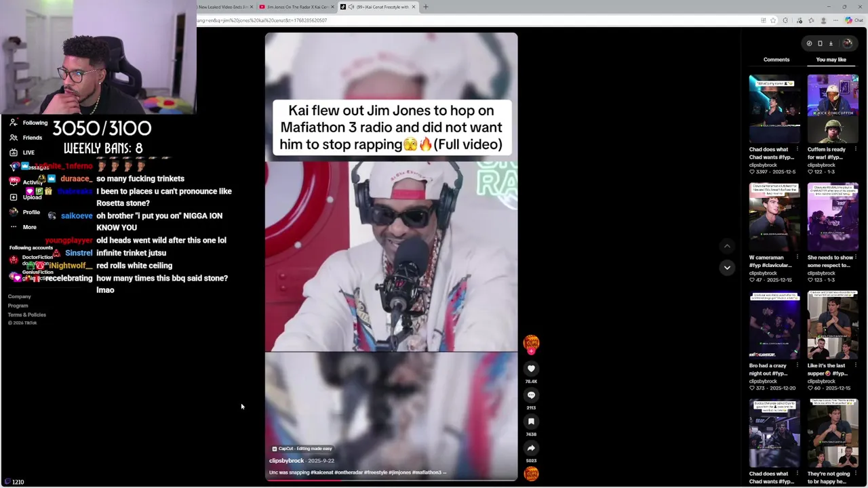Open options for Bro had a crazy video

797,365
